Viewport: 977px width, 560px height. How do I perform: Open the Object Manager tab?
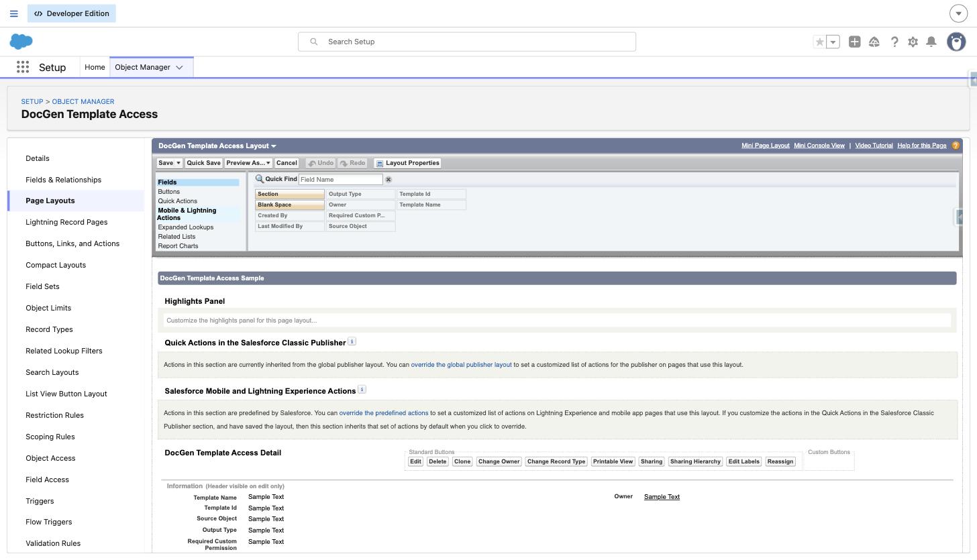142,67
